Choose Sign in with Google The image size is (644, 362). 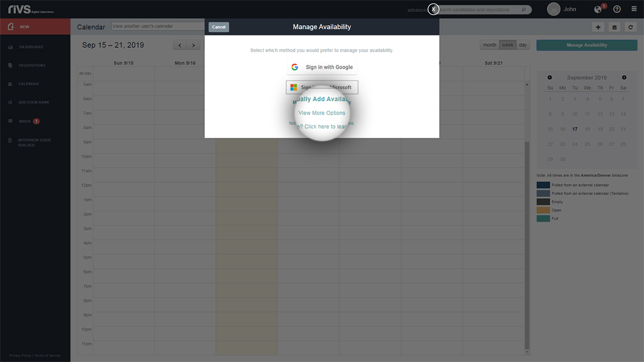[322, 67]
